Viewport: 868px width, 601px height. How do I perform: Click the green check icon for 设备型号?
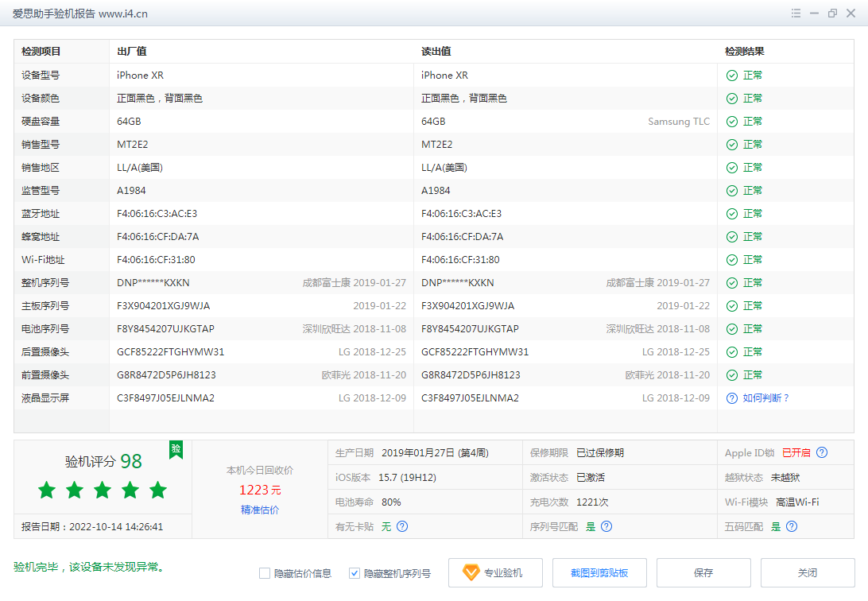click(x=732, y=76)
